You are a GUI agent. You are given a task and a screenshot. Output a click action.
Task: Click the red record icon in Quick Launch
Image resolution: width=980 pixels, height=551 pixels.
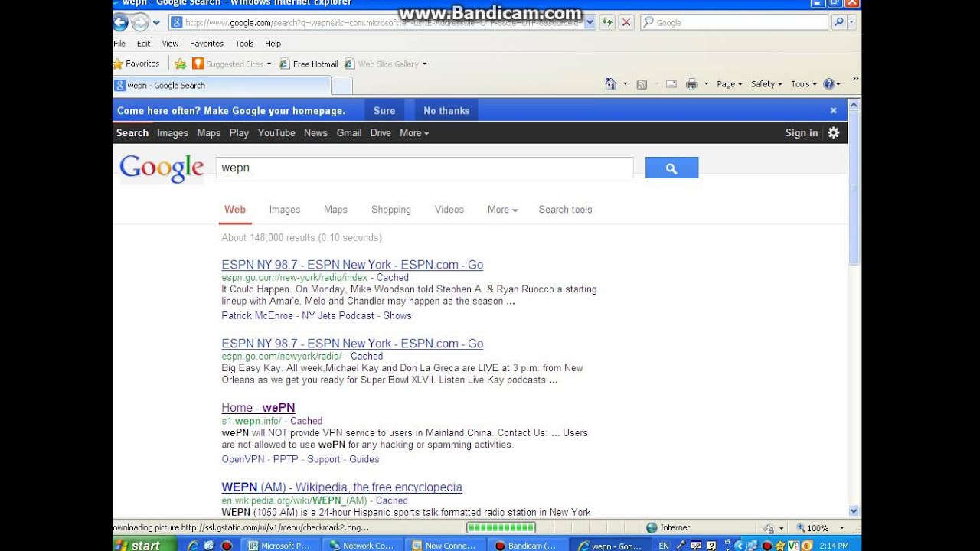point(227,546)
